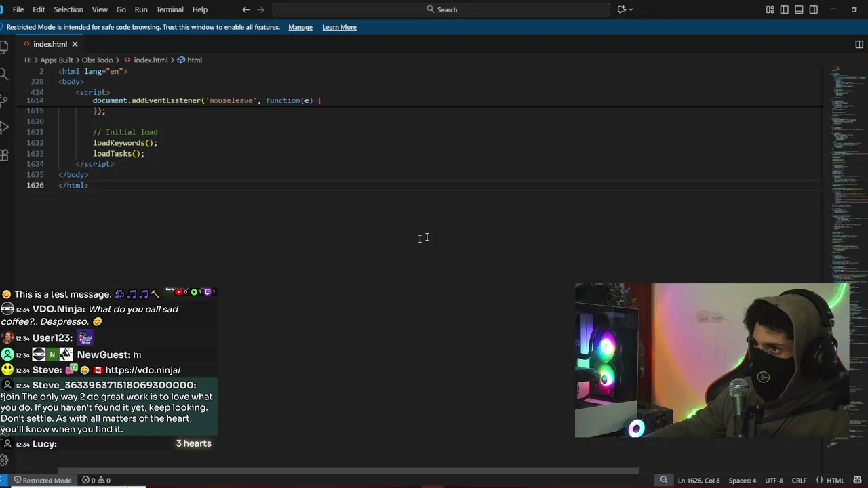
Task: Click the Ln 1626, Col 8 cursor position
Action: (698, 480)
